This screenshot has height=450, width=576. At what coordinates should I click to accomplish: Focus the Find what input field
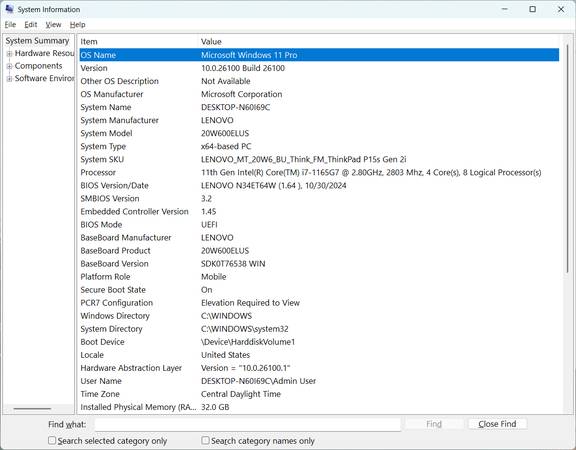point(247,424)
